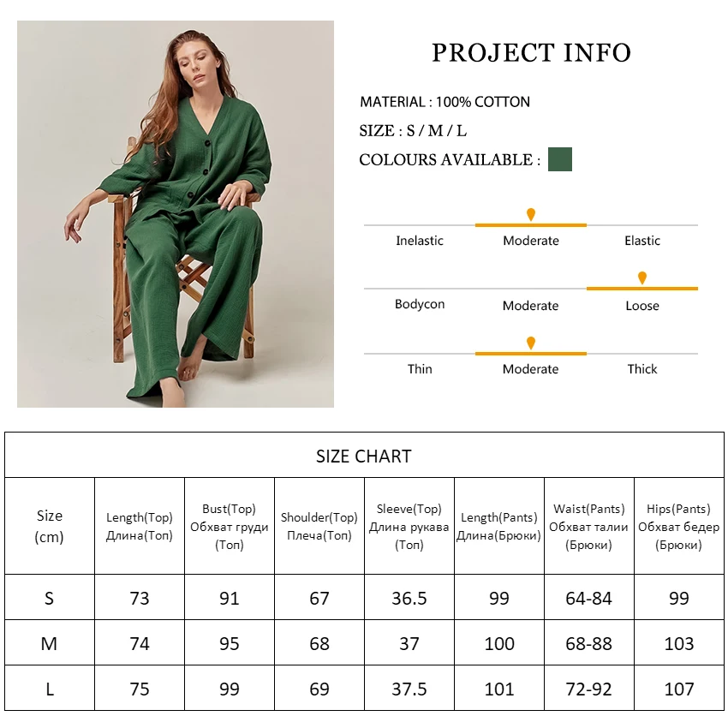
Task: Click the MATERIAL : 100% COTTON text
Action: (445, 102)
